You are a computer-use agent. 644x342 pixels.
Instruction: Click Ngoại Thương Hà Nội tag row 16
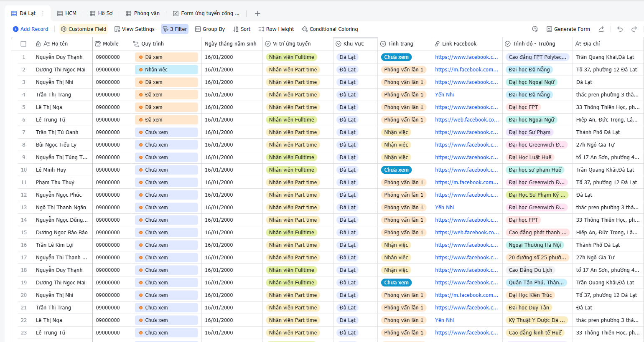tap(535, 245)
